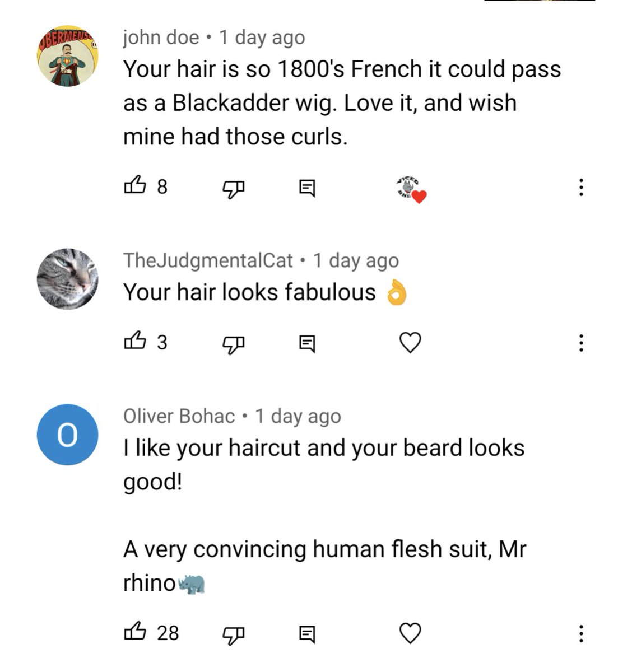Click john doe's Ubermensch avatar

pos(68,56)
